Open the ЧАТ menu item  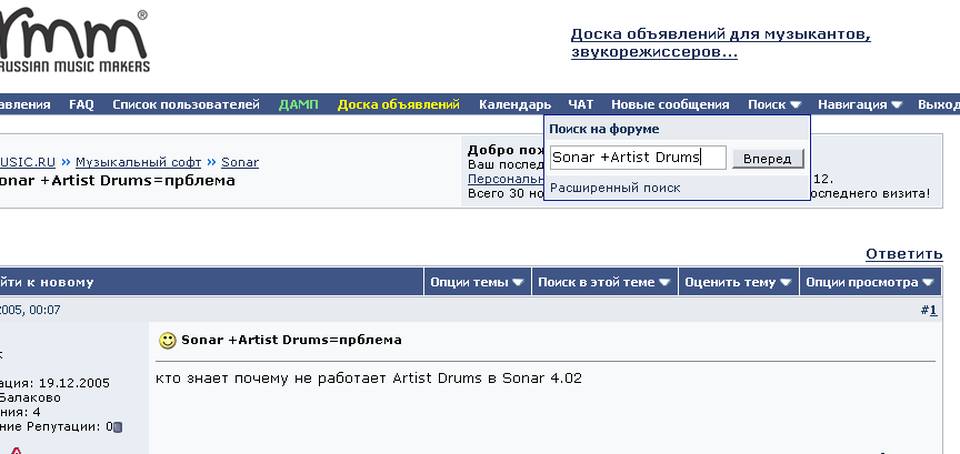pos(580,104)
